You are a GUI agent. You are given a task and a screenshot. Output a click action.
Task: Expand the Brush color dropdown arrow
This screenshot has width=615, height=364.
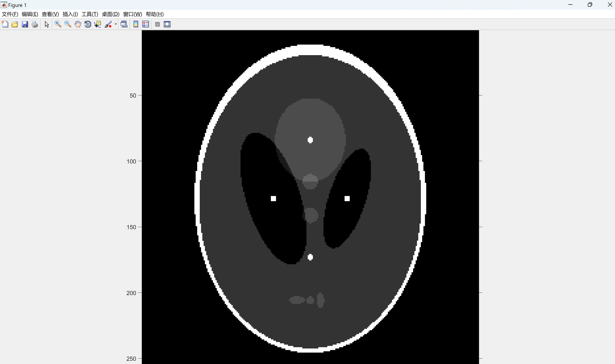(x=116, y=24)
